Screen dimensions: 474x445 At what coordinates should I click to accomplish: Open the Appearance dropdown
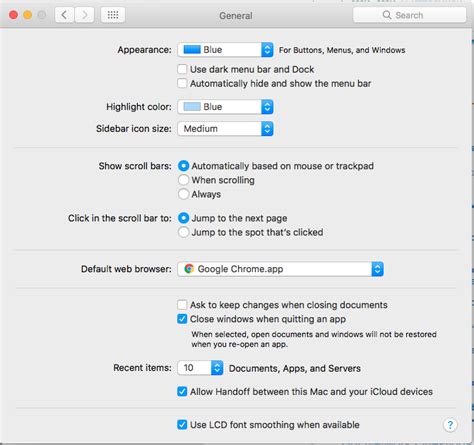[x=226, y=50]
